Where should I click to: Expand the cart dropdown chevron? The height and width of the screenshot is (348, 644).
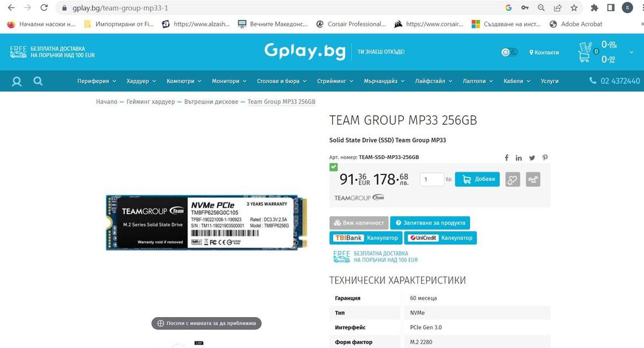pos(631,52)
